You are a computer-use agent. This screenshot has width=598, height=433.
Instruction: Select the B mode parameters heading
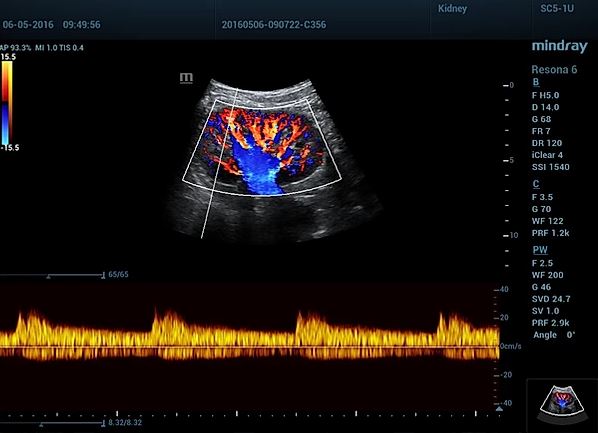point(536,82)
